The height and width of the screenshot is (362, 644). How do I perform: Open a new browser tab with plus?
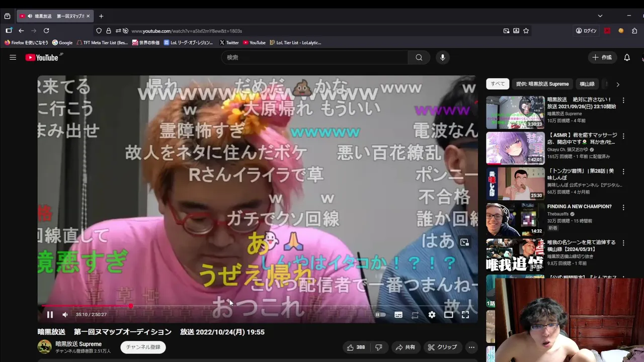101,16
